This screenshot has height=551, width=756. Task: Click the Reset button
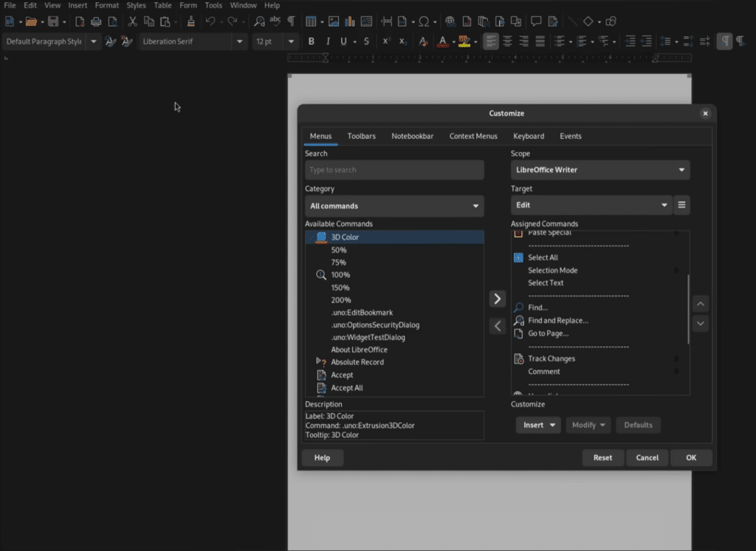602,458
